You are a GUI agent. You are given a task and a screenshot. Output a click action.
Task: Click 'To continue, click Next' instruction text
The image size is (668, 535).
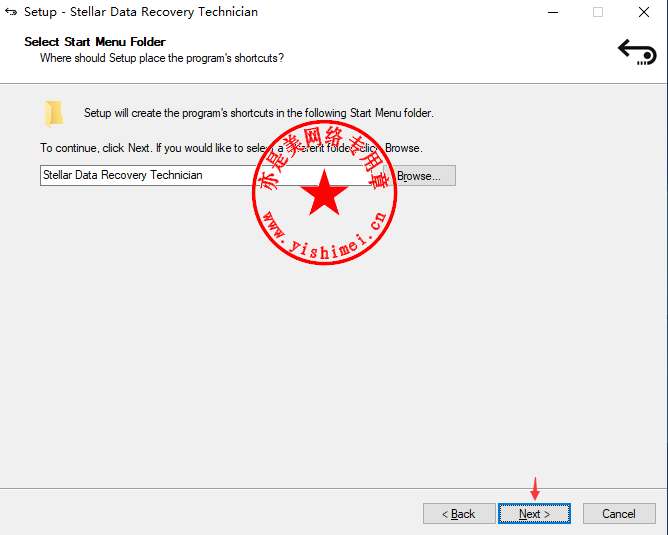click(231, 148)
